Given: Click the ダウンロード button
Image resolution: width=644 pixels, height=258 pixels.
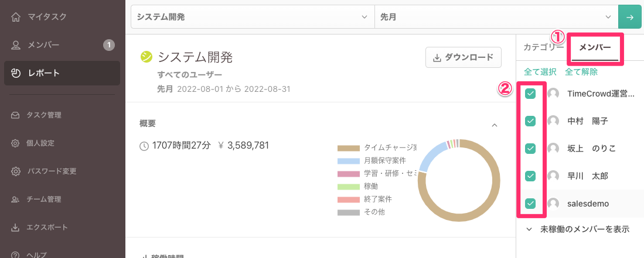Looking at the screenshot, I should [463, 58].
